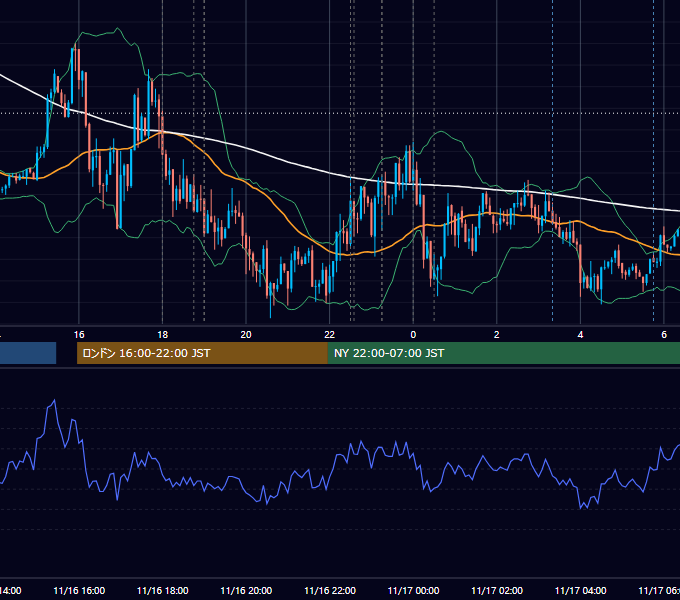The image size is (680, 600).
Task: Click the hour label 16 on price chart axis
Action: (79, 335)
